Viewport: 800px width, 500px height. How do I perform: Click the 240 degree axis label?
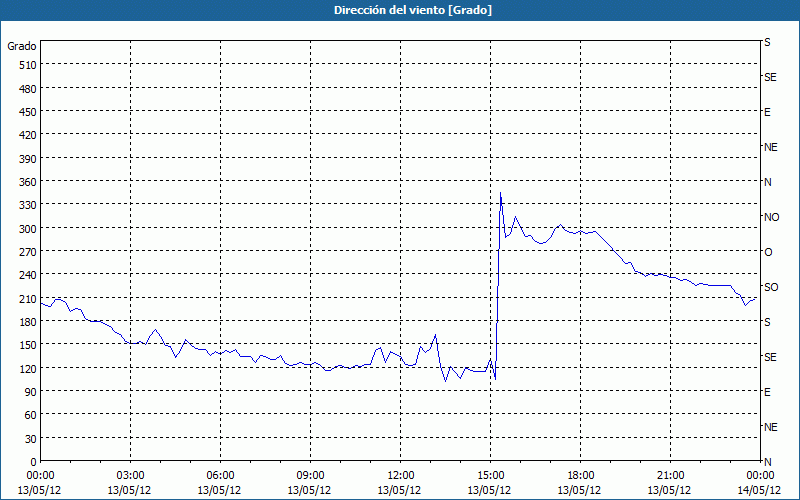28,275
